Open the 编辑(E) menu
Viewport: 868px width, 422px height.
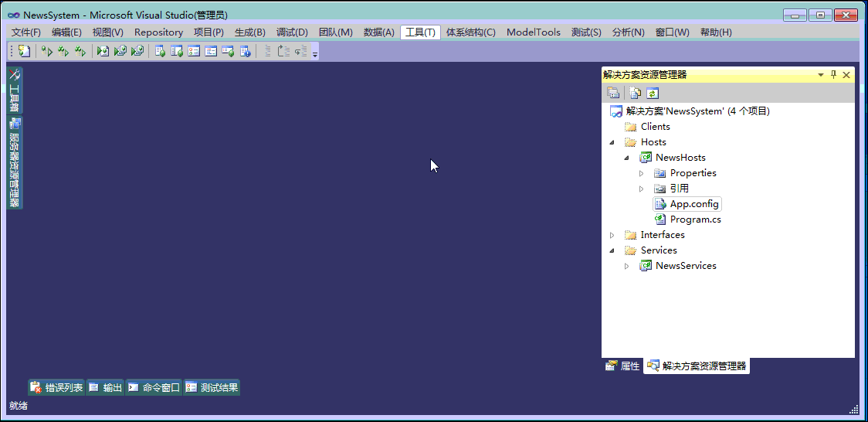point(66,32)
